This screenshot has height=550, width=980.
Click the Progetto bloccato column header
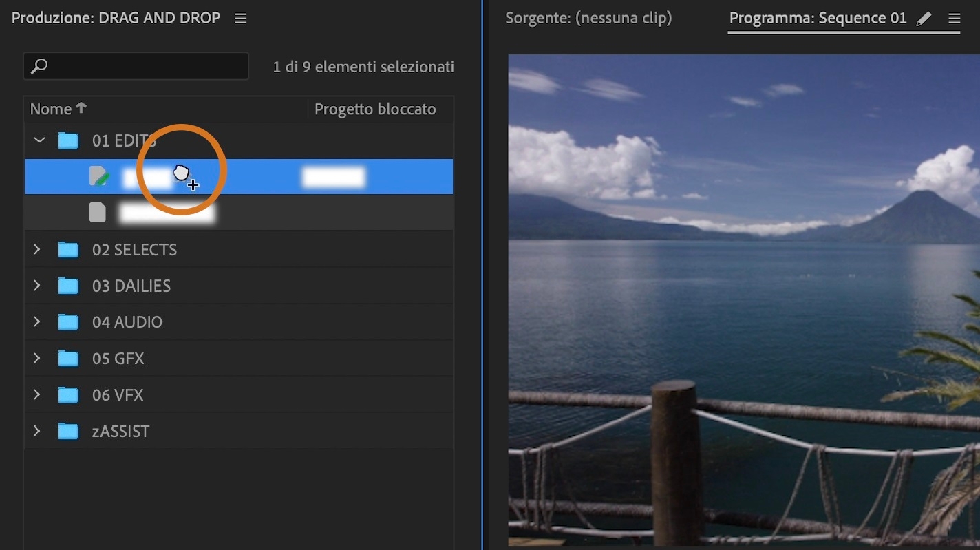(375, 109)
